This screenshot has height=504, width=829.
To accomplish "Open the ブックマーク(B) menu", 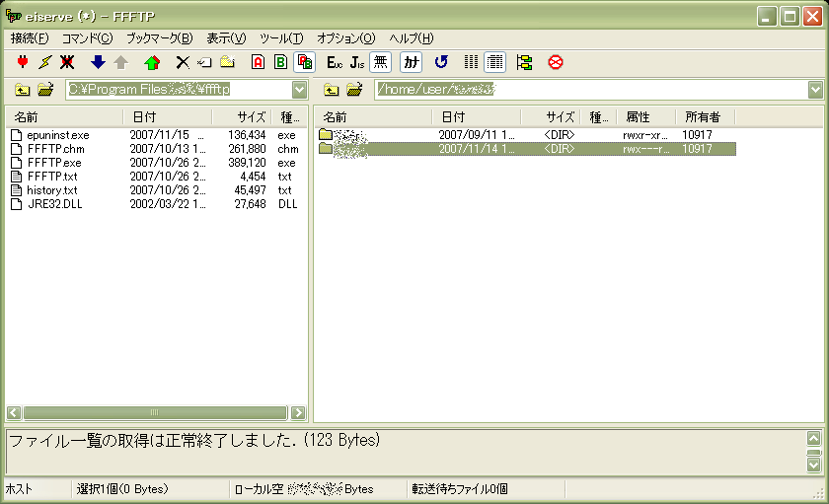I will (159, 38).
